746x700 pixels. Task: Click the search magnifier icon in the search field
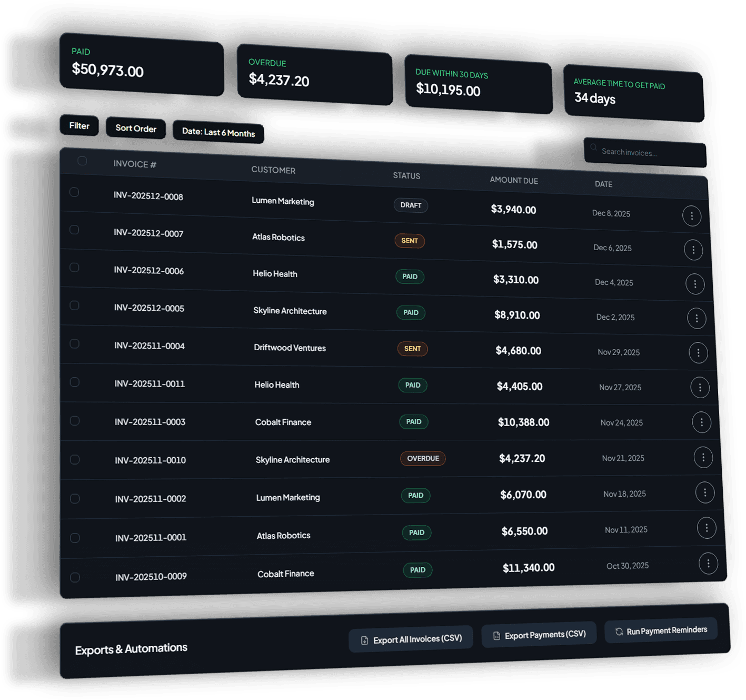tap(594, 147)
